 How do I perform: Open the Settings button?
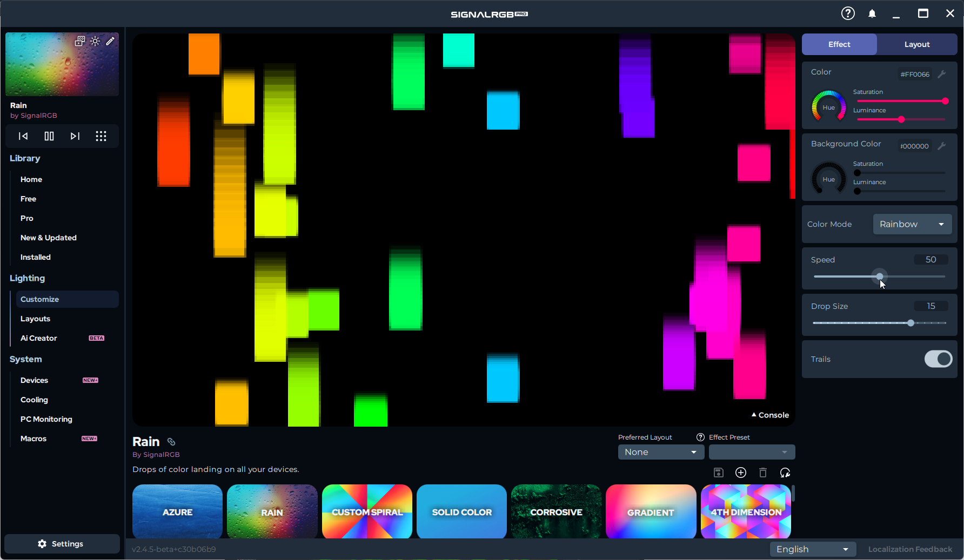[62, 544]
